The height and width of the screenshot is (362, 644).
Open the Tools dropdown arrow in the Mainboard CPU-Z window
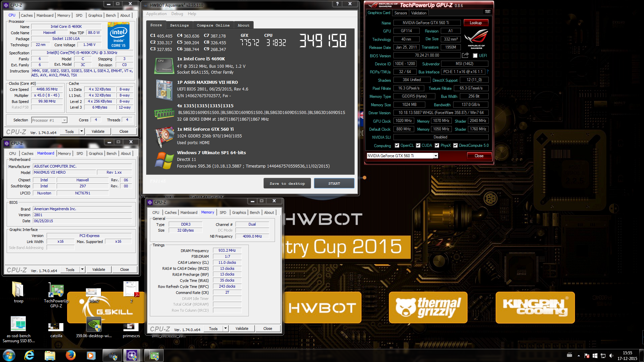(82, 269)
